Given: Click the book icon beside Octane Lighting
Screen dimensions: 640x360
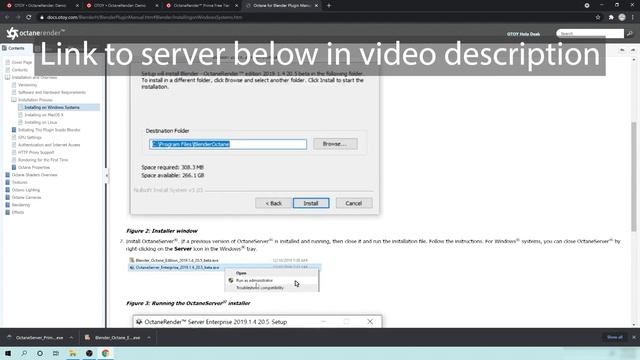Looking at the screenshot, I should pyautogui.click(x=7, y=190).
